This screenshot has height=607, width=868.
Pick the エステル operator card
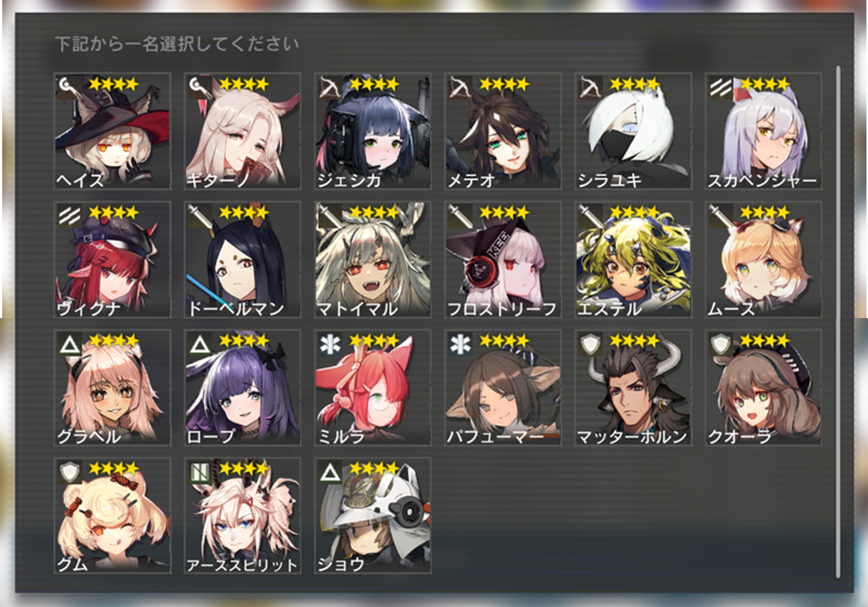[x=633, y=259]
